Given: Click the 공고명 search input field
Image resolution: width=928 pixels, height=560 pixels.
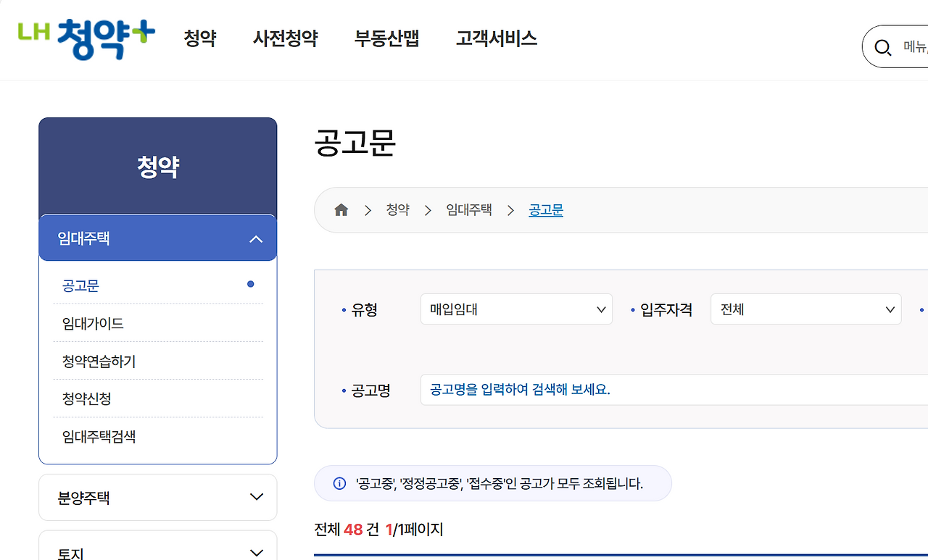Looking at the screenshot, I should click(x=674, y=390).
